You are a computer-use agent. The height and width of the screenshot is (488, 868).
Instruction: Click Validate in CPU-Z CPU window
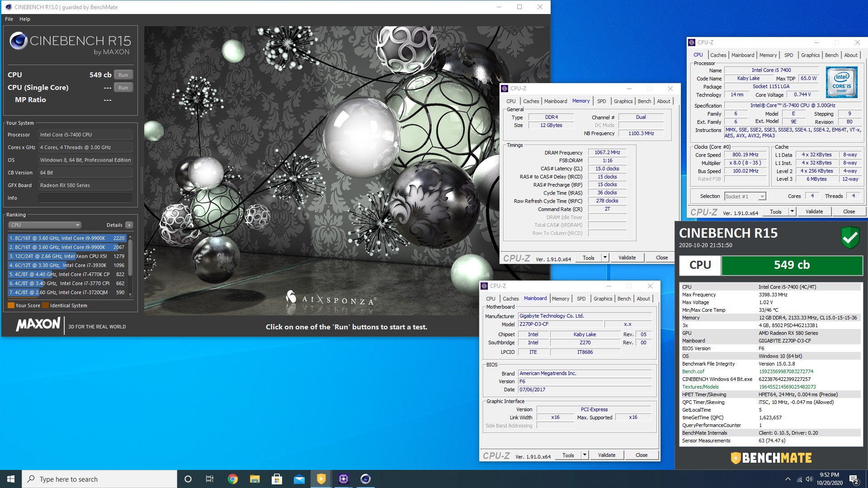(x=814, y=211)
